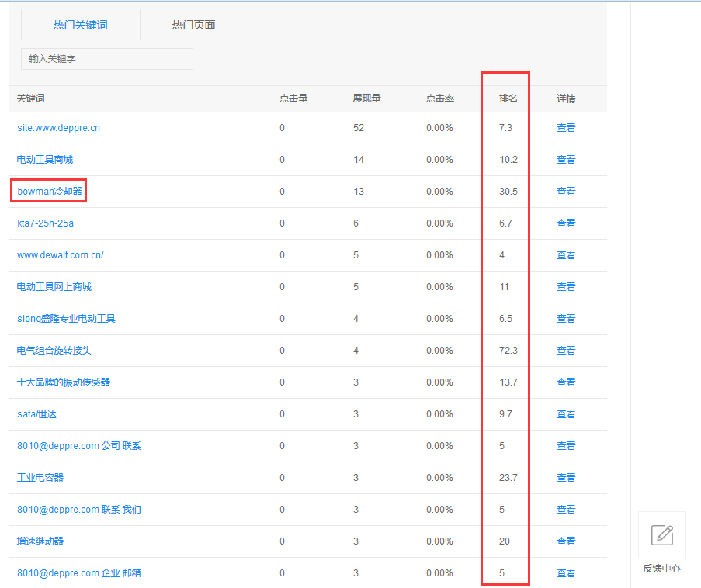Click 查看 for slong盛隆专业电动工具 row
Image resolution: width=701 pixels, height=588 pixels.
pos(566,319)
